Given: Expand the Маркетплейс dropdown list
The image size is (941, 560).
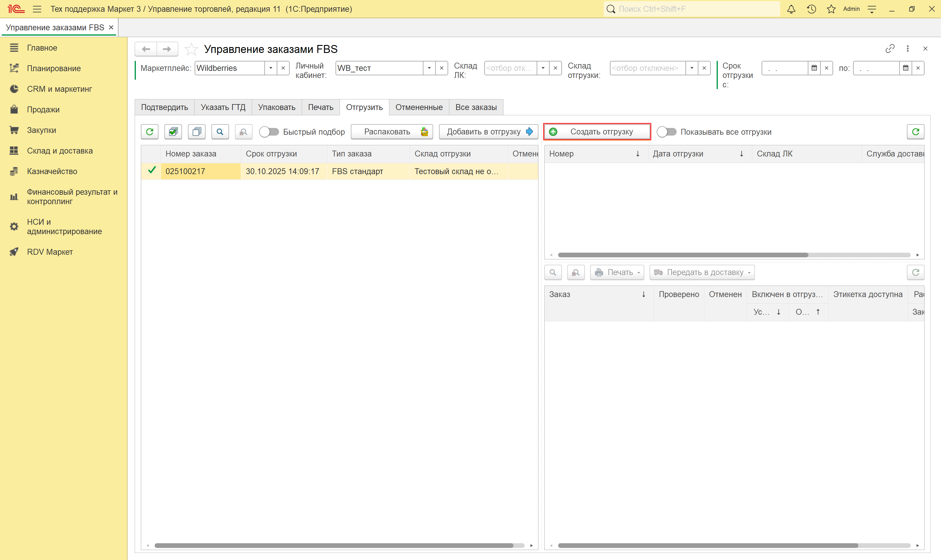Looking at the screenshot, I should (271, 68).
